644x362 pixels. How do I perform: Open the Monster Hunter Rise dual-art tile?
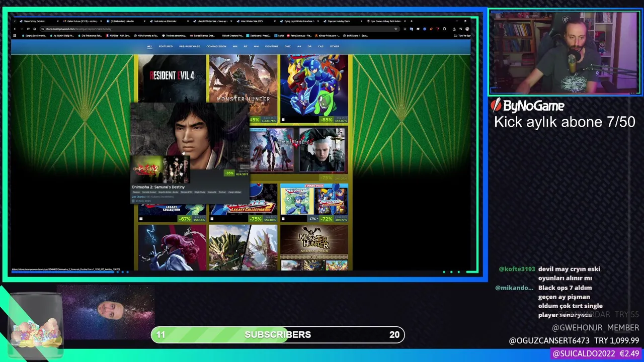pyautogui.click(x=243, y=247)
